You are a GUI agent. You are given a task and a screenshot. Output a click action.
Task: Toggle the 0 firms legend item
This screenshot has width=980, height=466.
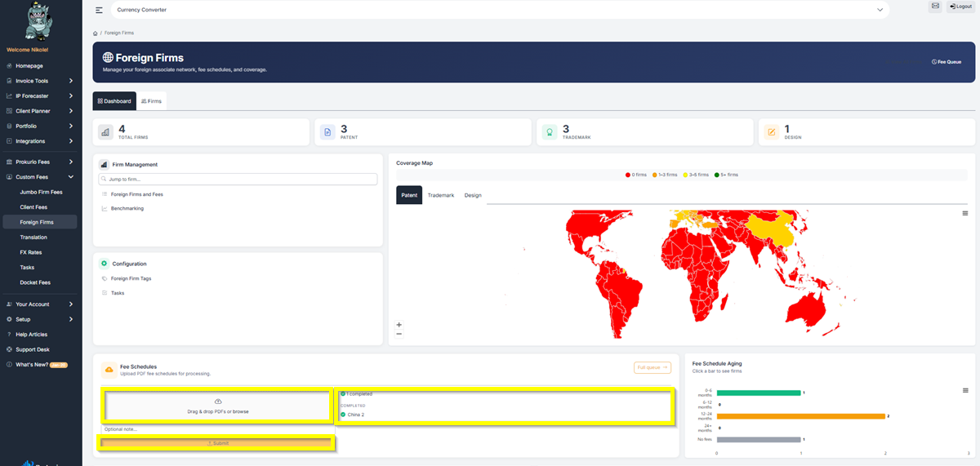[638, 175]
